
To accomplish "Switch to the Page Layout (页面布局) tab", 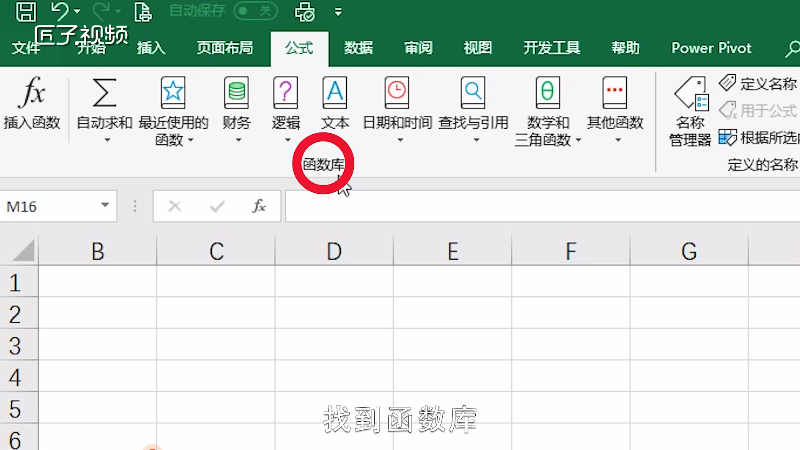I will click(x=224, y=48).
